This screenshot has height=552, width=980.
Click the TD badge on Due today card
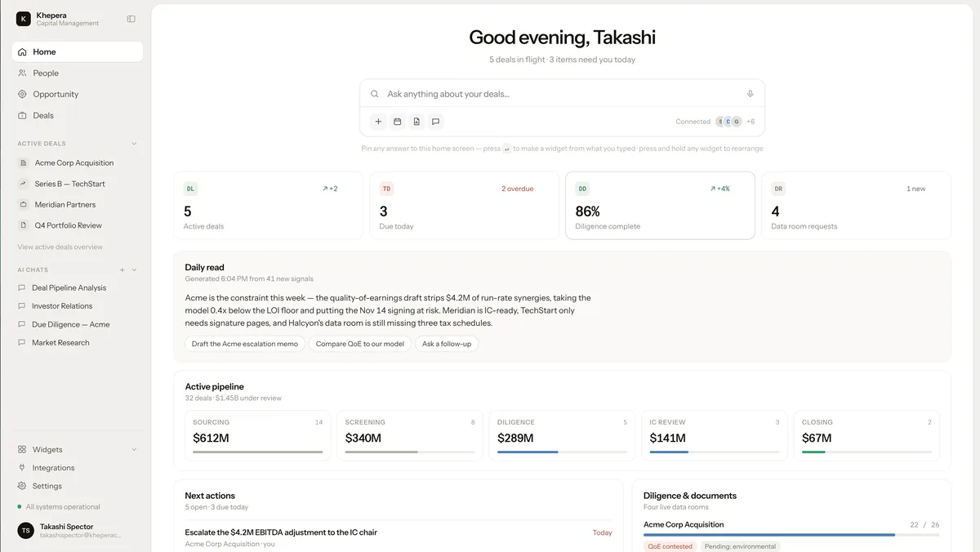pyautogui.click(x=386, y=189)
